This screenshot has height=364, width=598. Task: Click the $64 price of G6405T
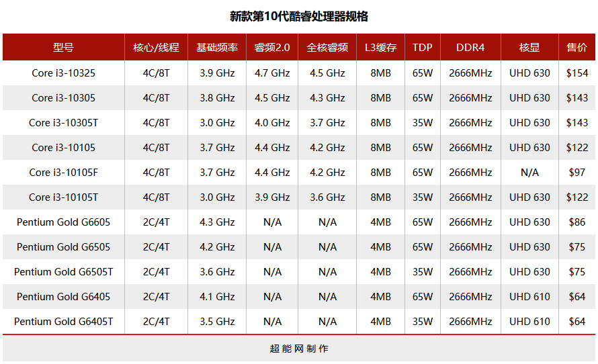(x=576, y=321)
